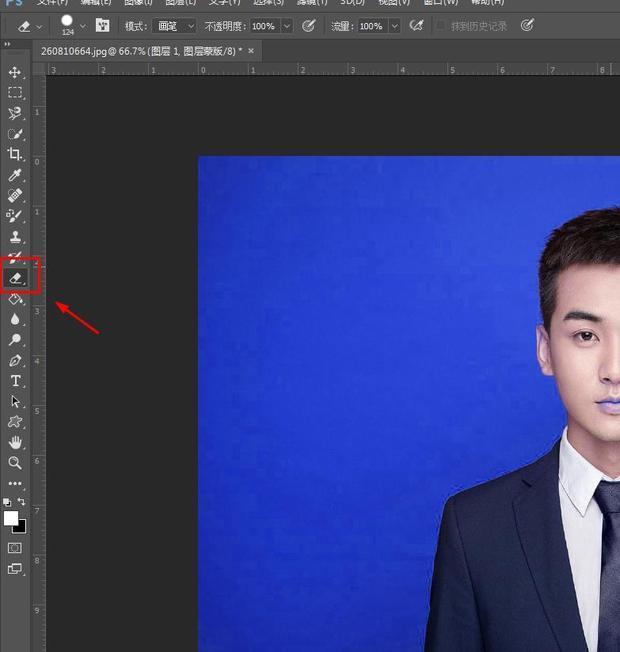Image resolution: width=620 pixels, height=652 pixels.
Task: Reset default foreground and background colors
Action: [x=7, y=502]
